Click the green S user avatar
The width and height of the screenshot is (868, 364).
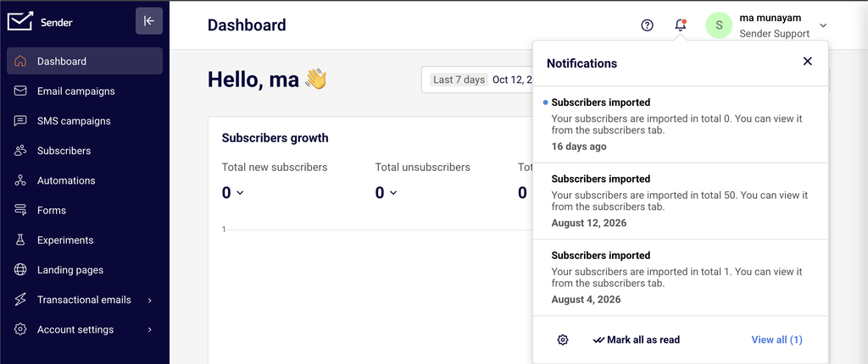click(719, 25)
